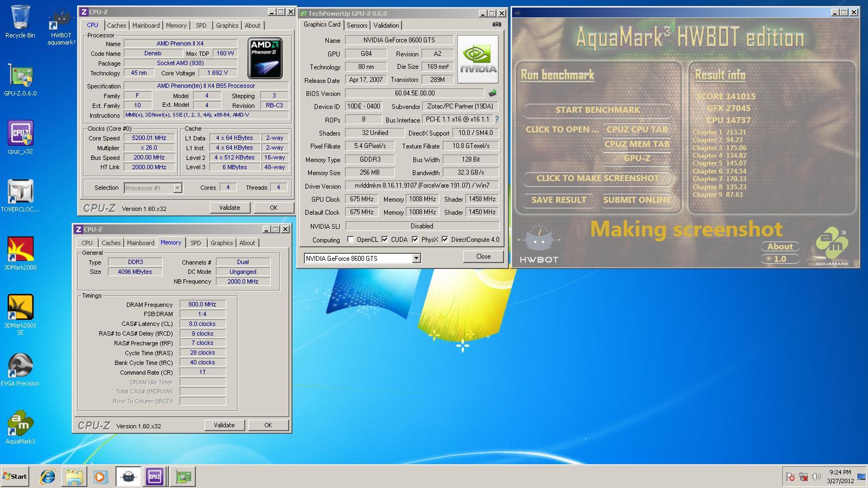Open the Recycle Bin desktop icon
868x488 pixels.
[20, 22]
